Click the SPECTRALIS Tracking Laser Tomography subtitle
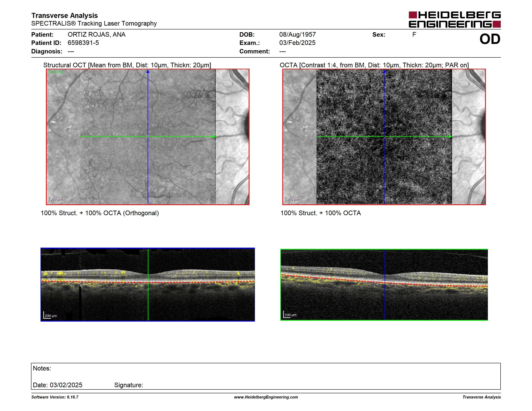 (94, 23)
